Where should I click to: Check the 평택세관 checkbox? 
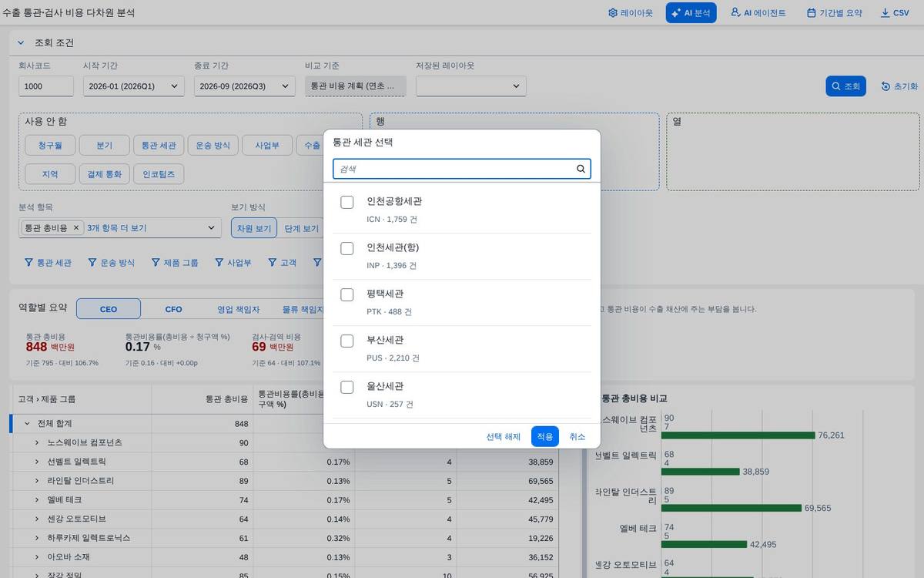pos(347,294)
